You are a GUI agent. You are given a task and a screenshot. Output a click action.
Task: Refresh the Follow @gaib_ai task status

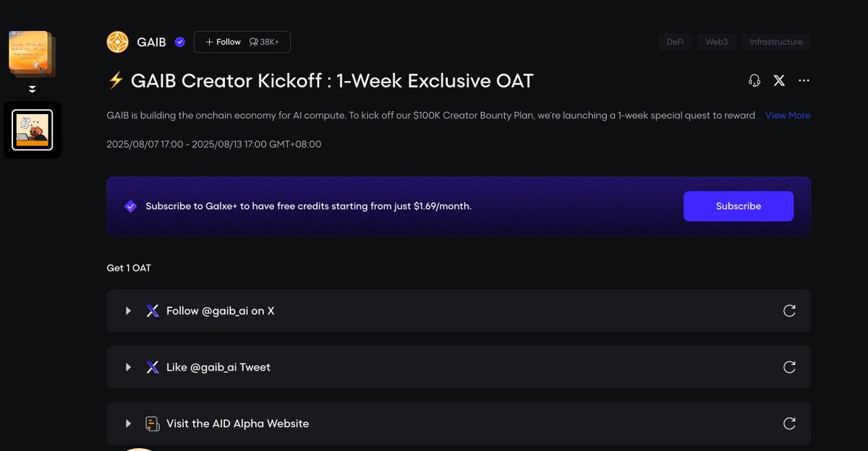[789, 311]
